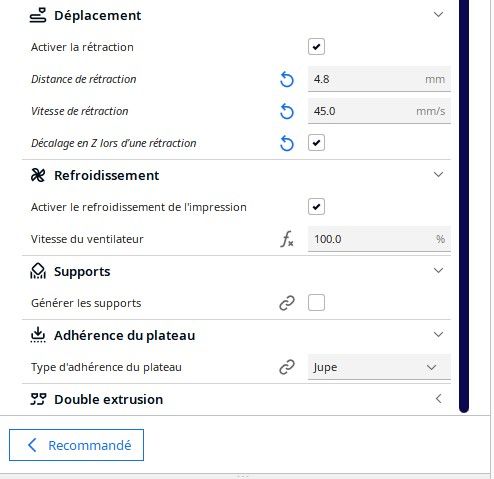This screenshot has height=479, width=494.
Task: Uncheck Activer la rétraction checkbox
Action: (316, 47)
